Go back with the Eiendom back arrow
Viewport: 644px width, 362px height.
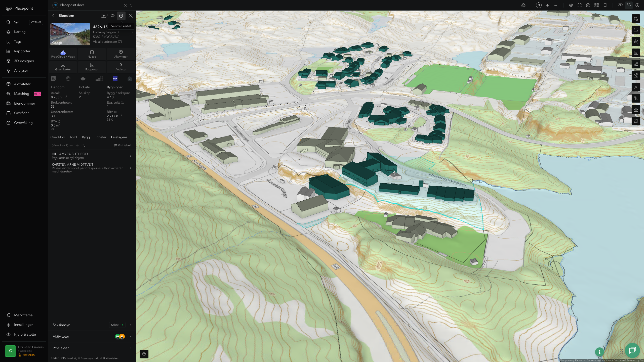tap(53, 16)
